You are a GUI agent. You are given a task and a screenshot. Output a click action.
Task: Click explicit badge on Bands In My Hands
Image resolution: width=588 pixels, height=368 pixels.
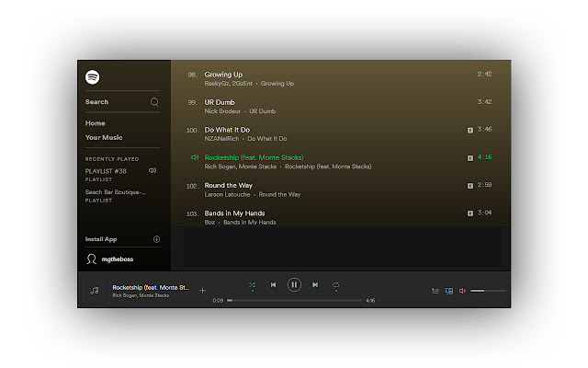tap(469, 213)
